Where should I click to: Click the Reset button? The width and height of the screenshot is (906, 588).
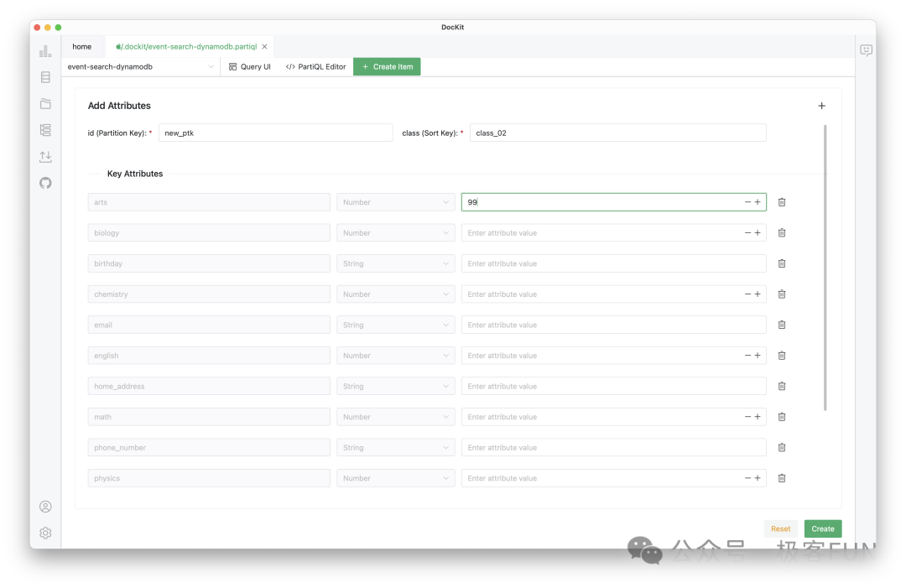point(780,528)
